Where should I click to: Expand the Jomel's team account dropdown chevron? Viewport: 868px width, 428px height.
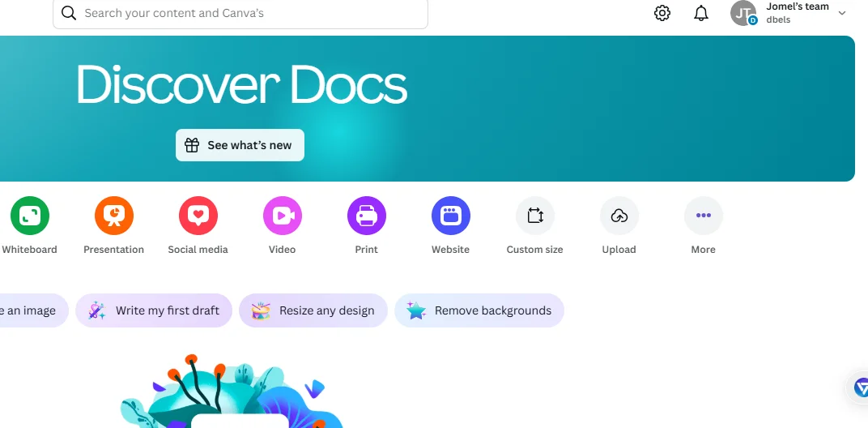tap(842, 13)
